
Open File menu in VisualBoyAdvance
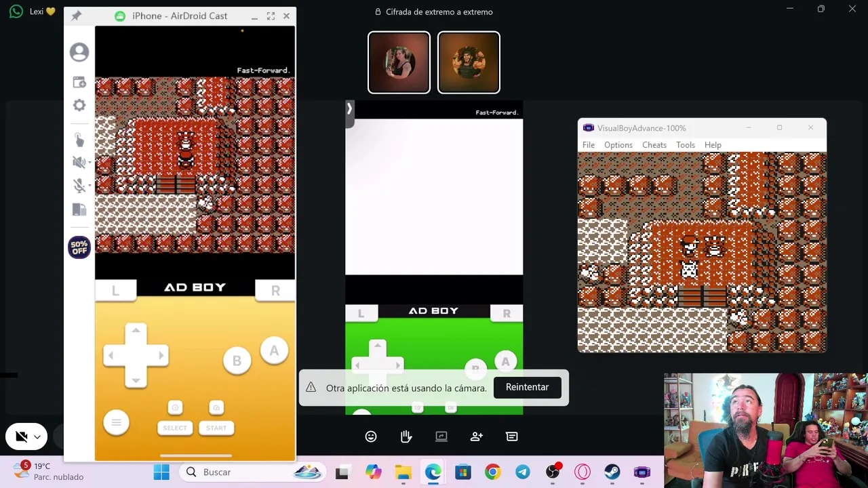tap(589, 145)
